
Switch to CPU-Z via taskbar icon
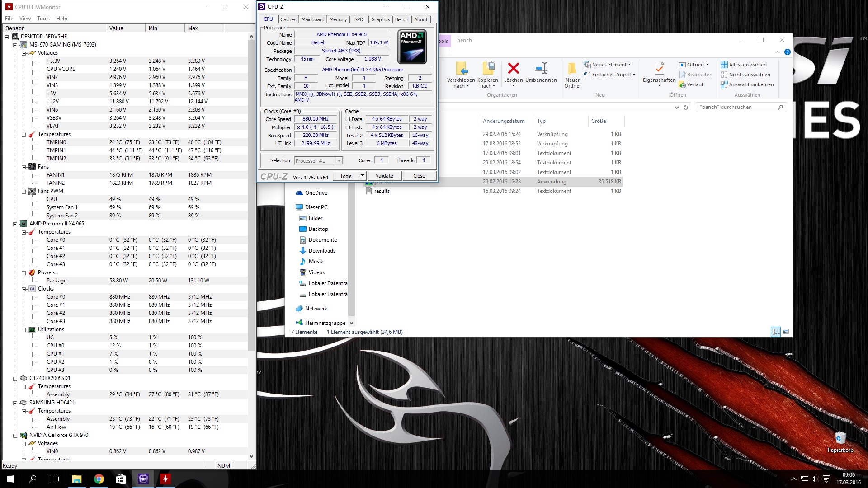coord(143,479)
